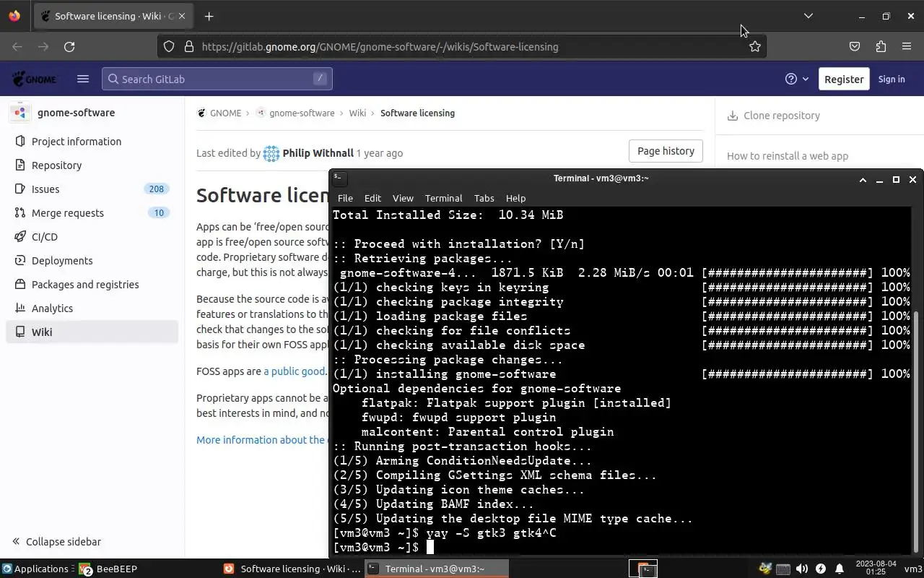Open the Firefox hamburger application menu
924x578 pixels.
pyautogui.click(x=907, y=46)
